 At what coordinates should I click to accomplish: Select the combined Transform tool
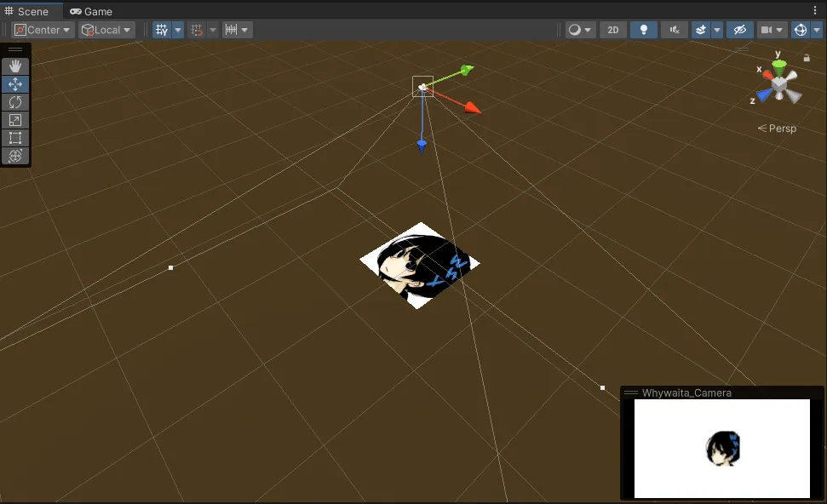(15, 156)
